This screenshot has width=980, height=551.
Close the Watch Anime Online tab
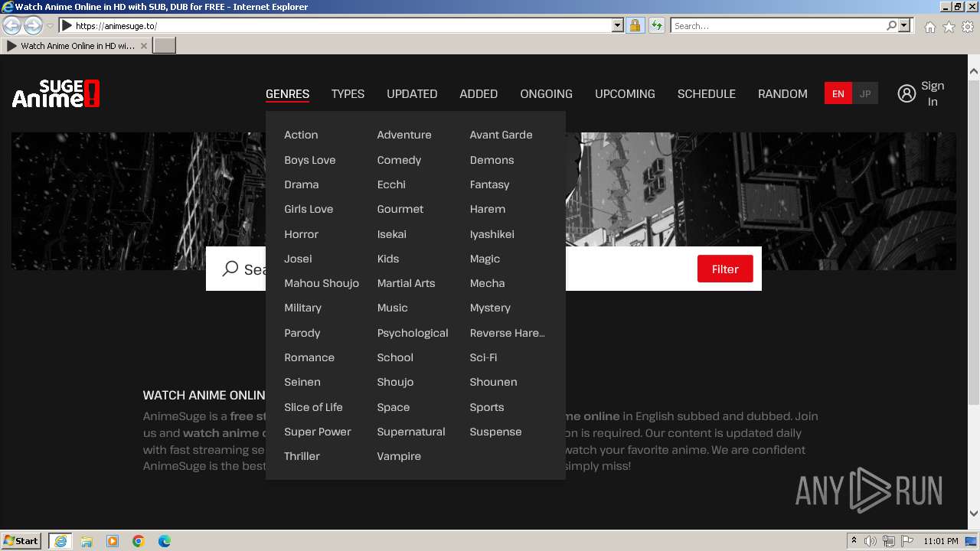click(x=144, y=46)
